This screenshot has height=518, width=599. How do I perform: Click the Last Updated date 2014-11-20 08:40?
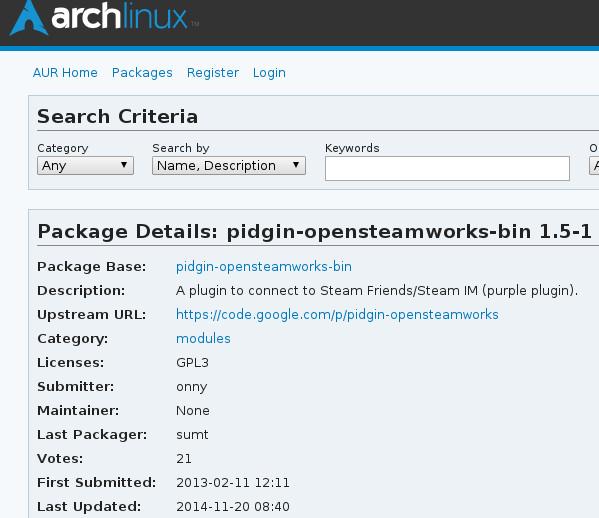233,507
